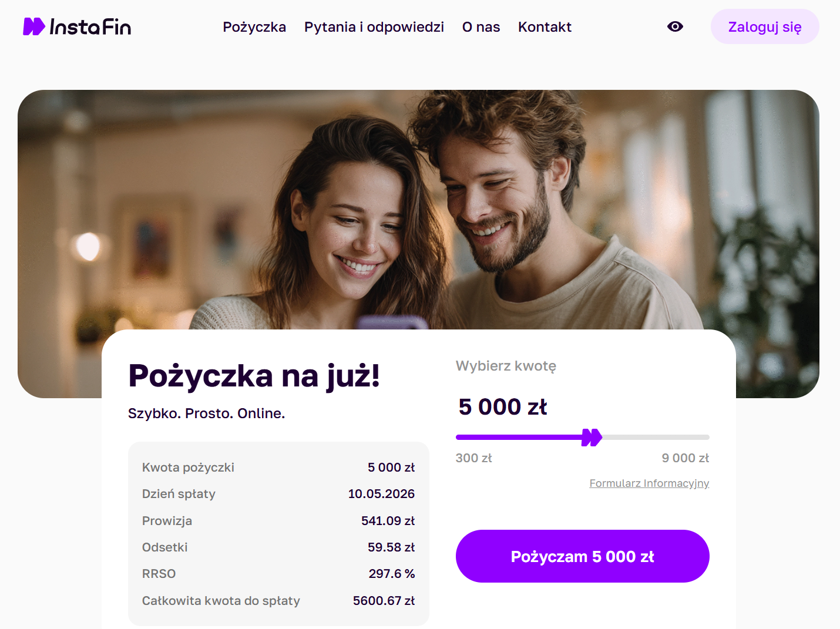Click the Prowizja amount 541.09 zł
The height and width of the screenshot is (629, 840).
tap(388, 521)
